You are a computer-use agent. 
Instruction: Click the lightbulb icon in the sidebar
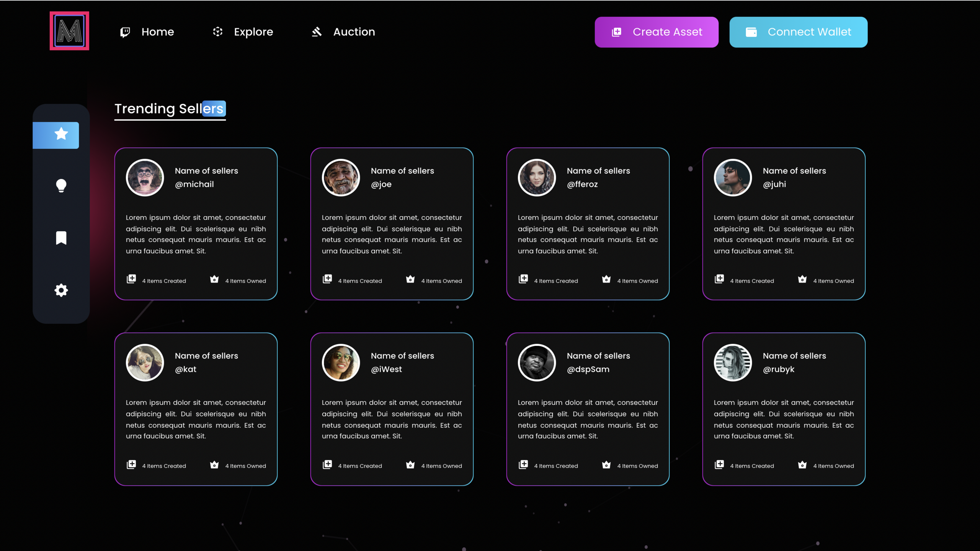[60, 186]
